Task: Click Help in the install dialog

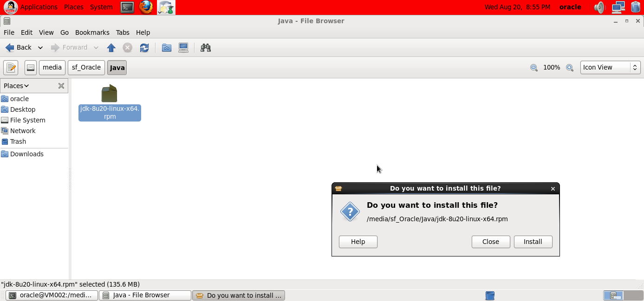Action: pyautogui.click(x=358, y=242)
